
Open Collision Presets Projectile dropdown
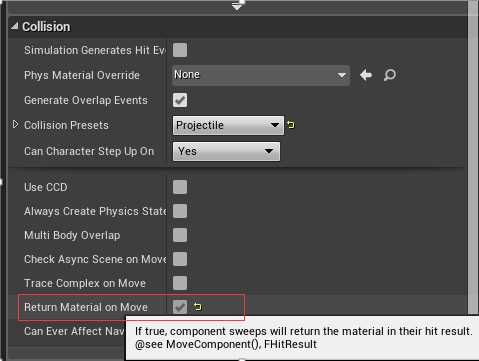[228, 125]
